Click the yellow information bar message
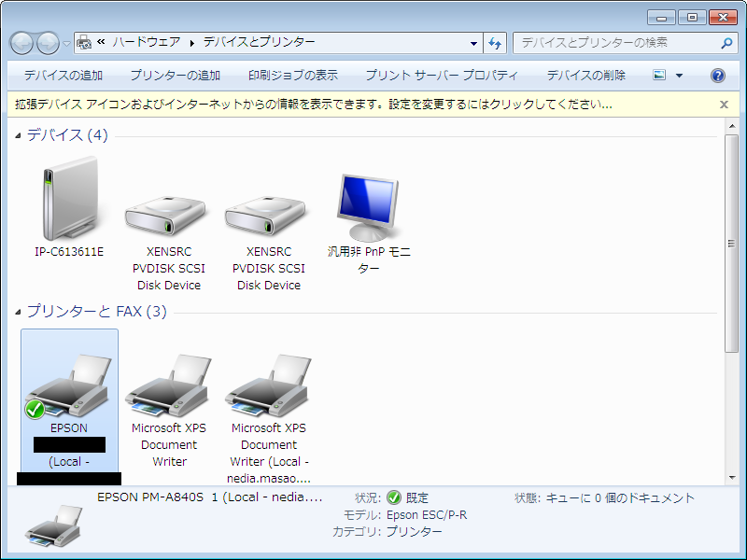 click(314, 105)
